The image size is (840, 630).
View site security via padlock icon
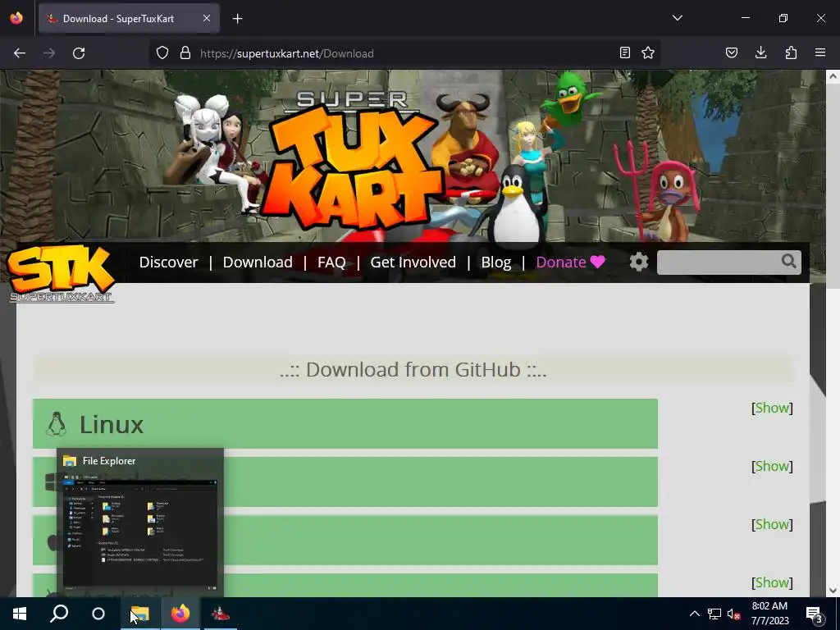(185, 53)
